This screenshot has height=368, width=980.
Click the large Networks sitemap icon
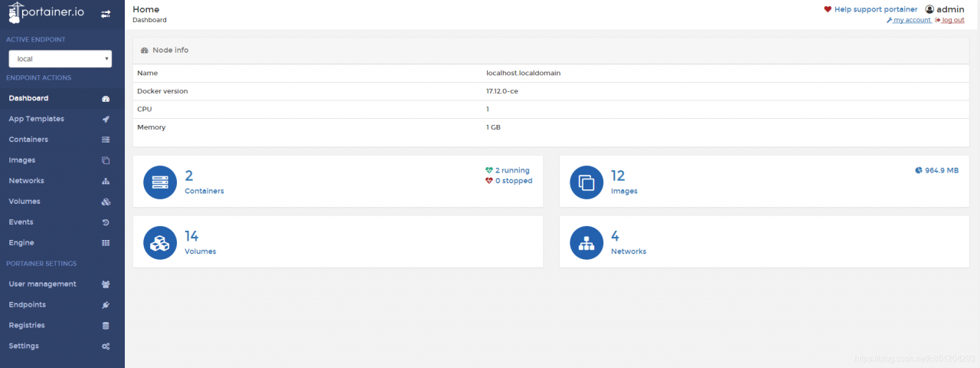point(586,243)
